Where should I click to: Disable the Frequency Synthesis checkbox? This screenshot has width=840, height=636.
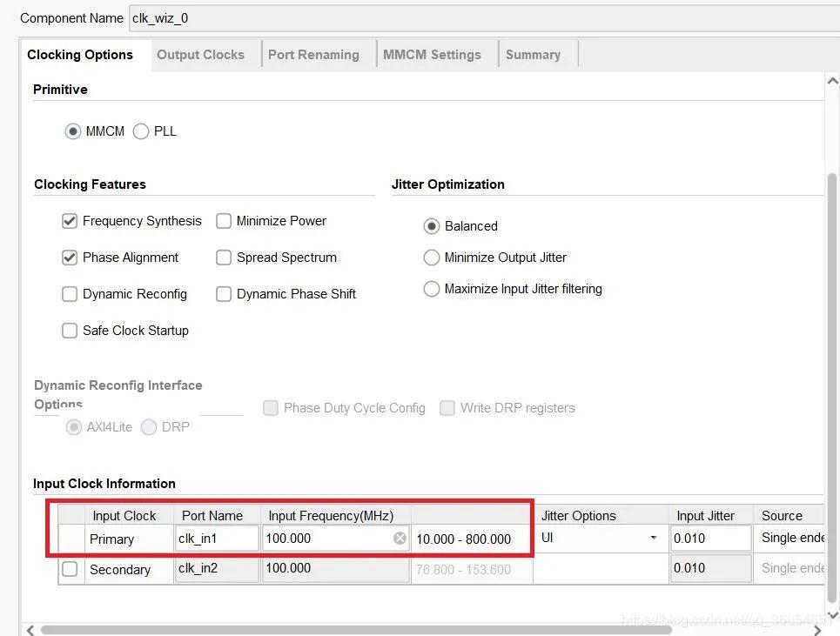pyautogui.click(x=70, y=221)
